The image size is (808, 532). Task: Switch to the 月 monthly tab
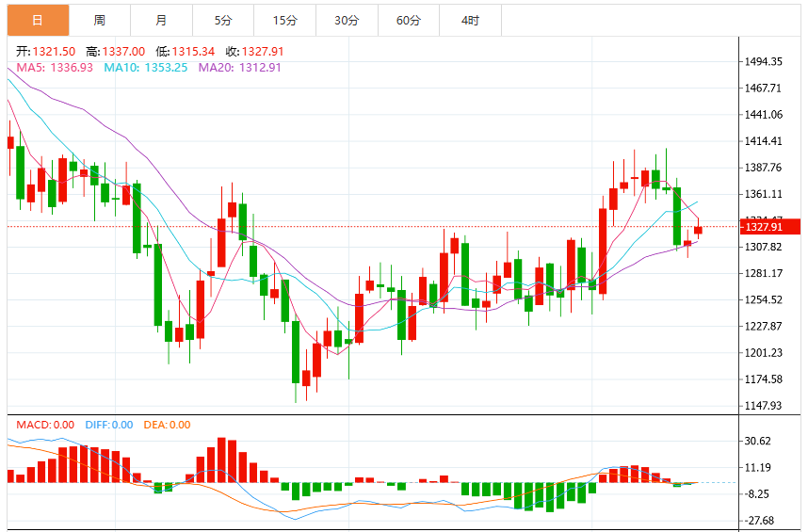click(162, 21)
